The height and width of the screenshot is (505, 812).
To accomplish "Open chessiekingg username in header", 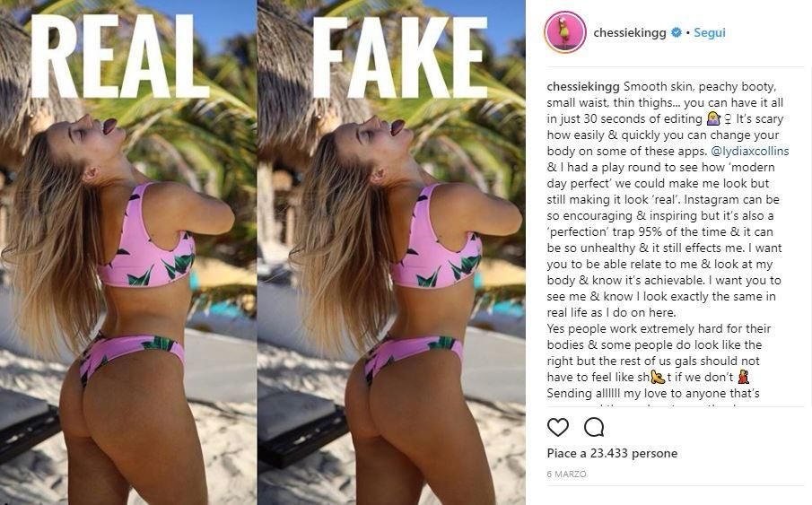I will [629, 32].
